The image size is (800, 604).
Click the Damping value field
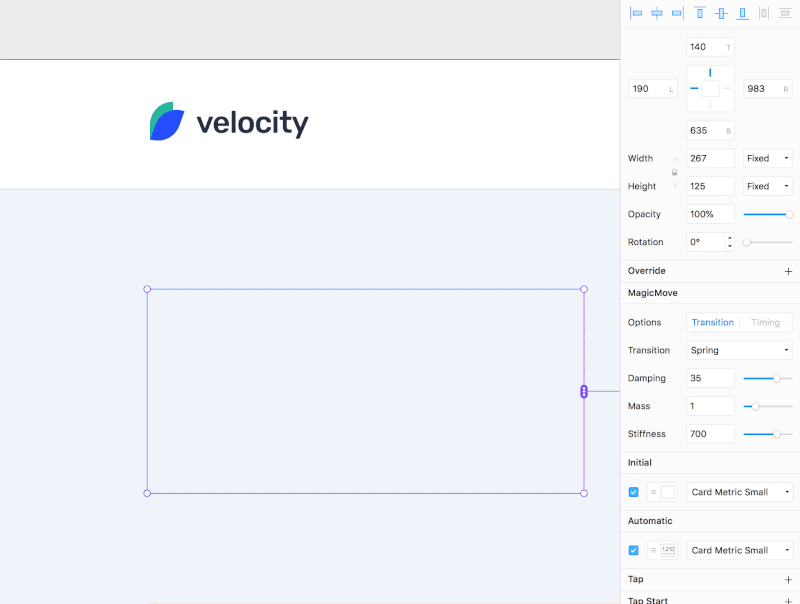[x=710, y=378]
